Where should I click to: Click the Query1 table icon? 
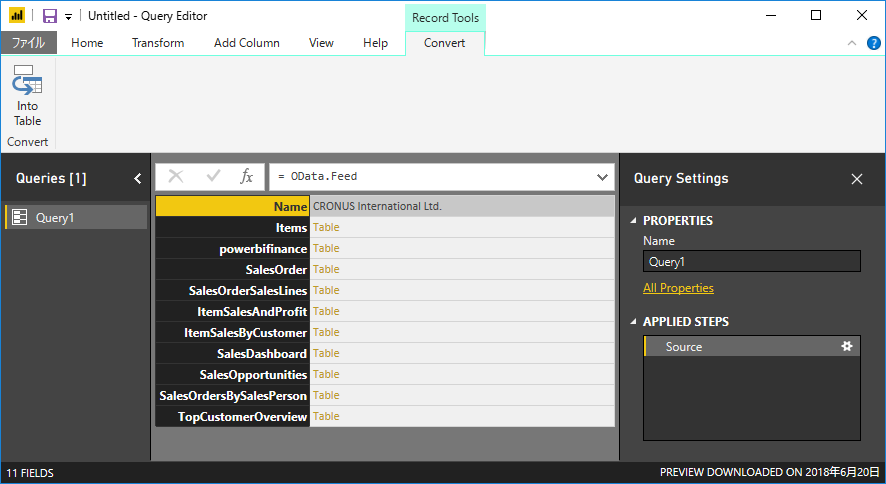20,217
